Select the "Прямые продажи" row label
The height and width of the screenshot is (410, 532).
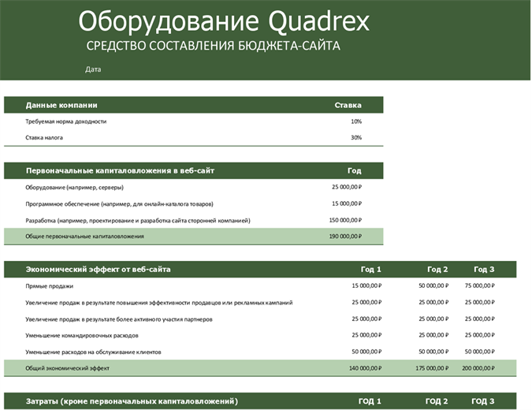[x=49, y=286]
